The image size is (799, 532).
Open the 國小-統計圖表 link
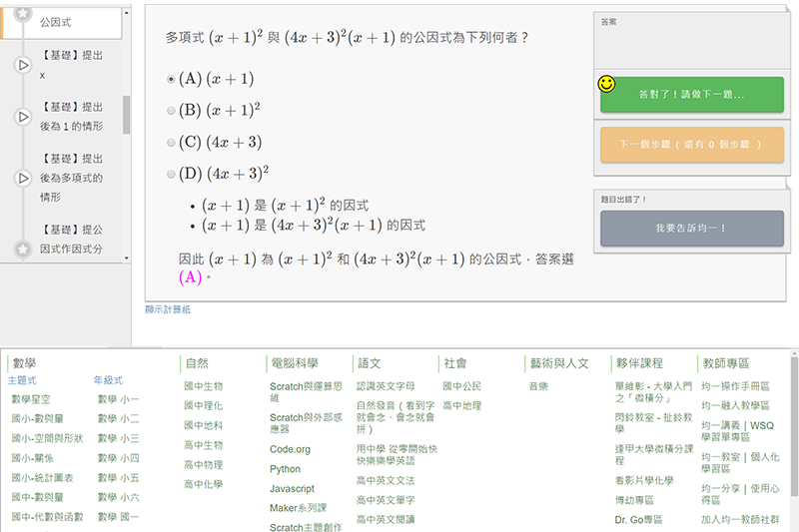click(x=42, y=478)
